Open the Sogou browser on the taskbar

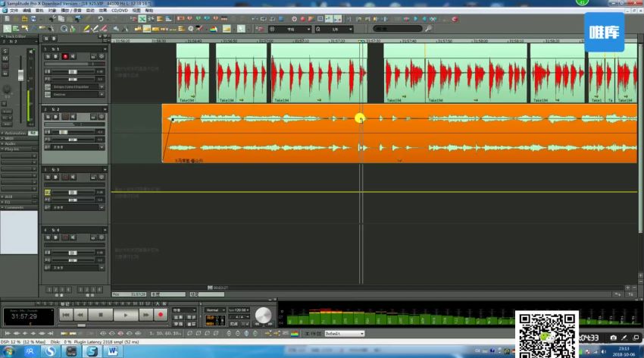point(50,351)
